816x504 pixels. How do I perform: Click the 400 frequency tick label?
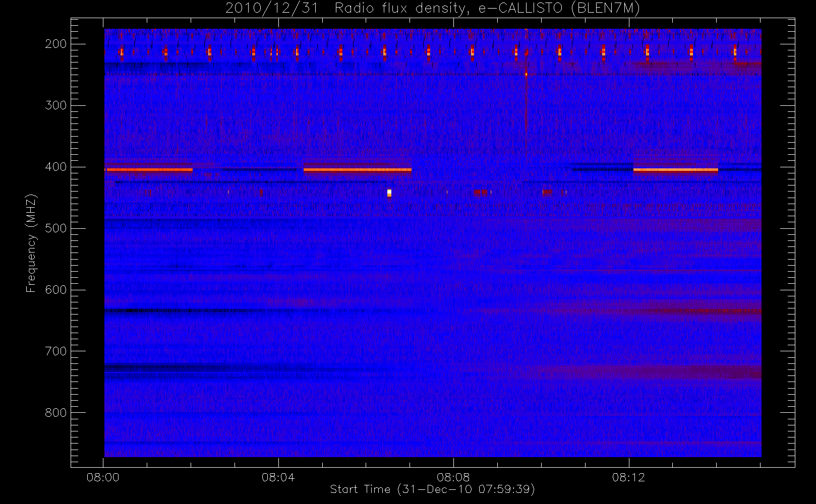tap(55, 167)
